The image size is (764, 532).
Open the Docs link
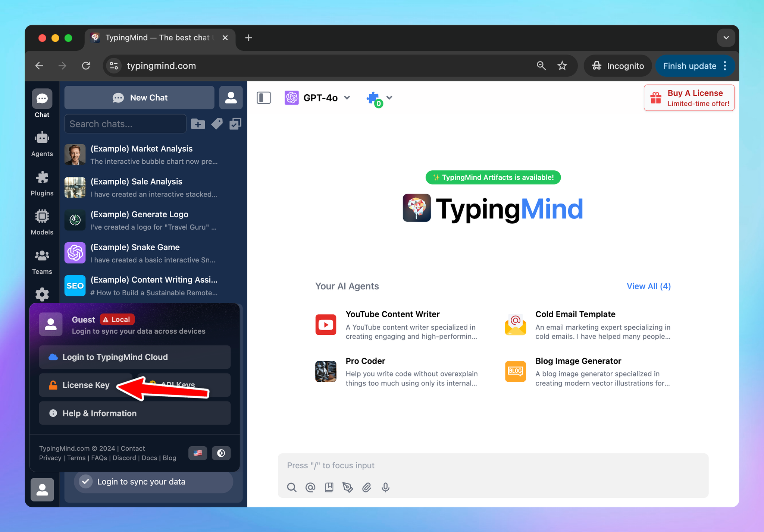pos(150,458)
